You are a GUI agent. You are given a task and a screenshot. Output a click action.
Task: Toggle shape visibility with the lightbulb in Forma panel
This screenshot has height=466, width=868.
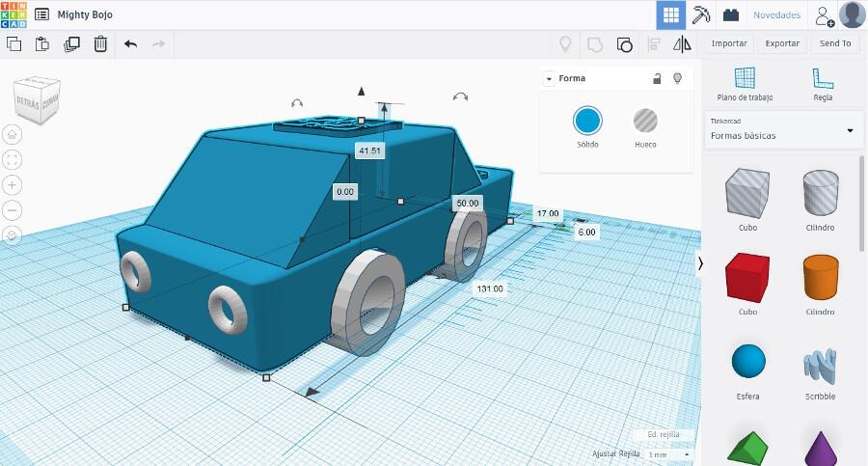tap(677, 78)
